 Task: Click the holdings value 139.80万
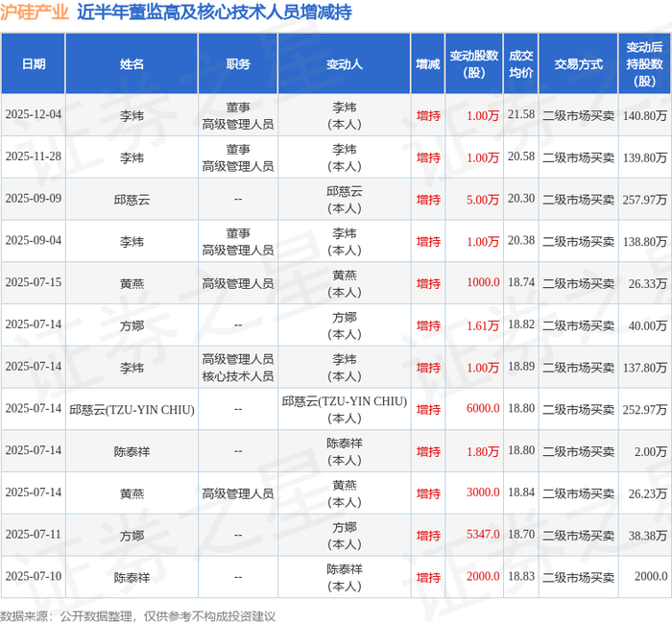(644, 158)
